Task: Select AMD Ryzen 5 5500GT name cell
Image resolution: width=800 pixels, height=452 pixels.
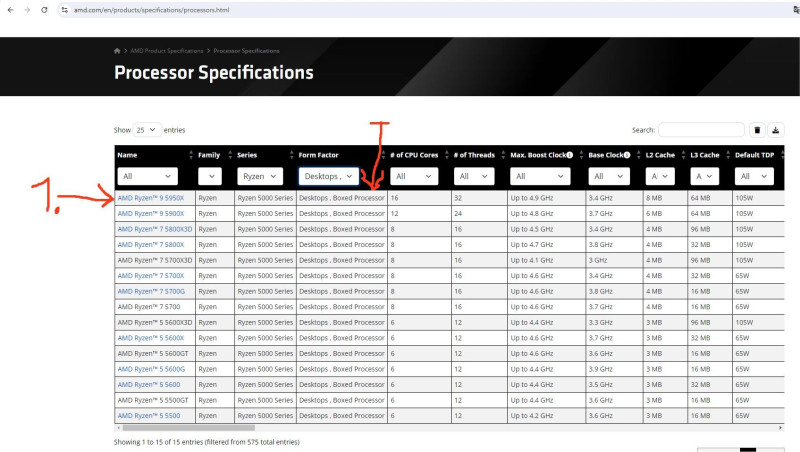Action: point(155,400)
